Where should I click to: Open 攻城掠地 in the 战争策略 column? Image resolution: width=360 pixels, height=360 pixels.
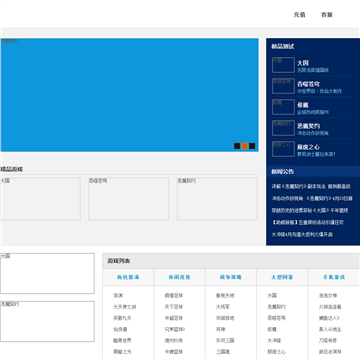[225, 318]
